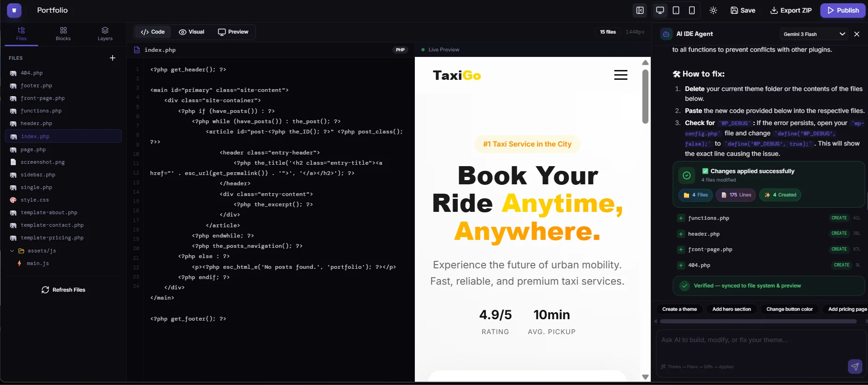Close the AI IDE Agent panel

(x=857, y=34)
